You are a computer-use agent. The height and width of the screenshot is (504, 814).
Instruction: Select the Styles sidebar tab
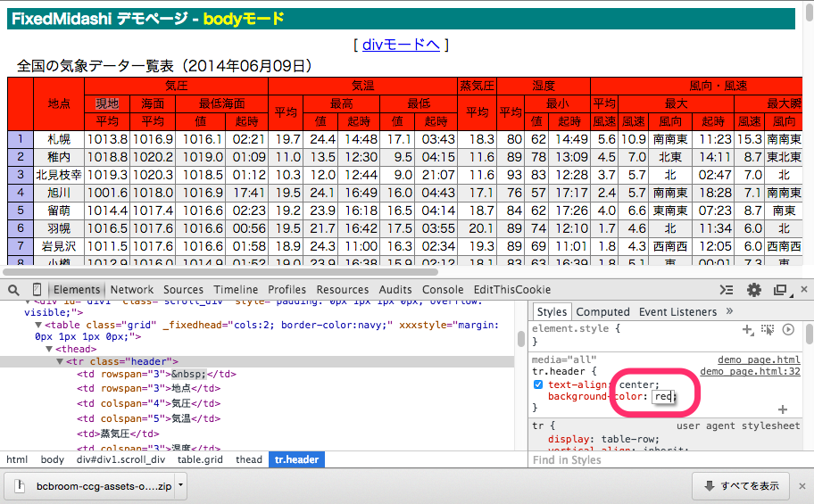coord(552,312)
